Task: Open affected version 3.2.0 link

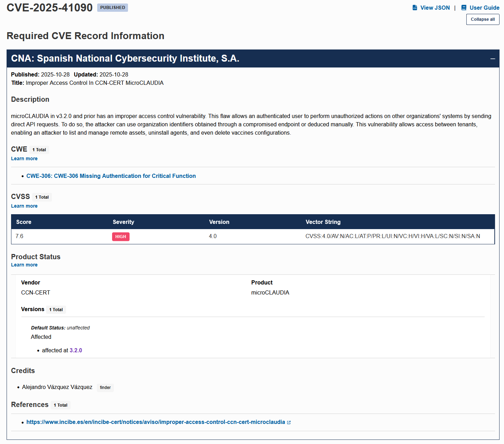Action: (76, 350)
